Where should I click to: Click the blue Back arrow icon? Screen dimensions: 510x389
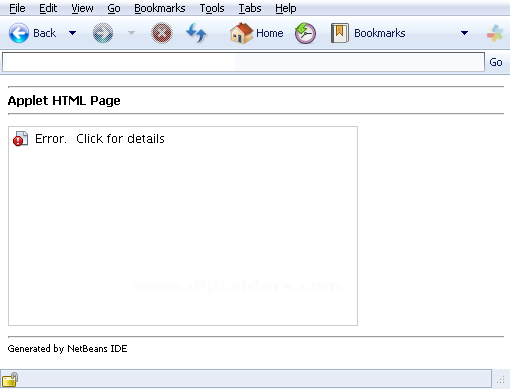click(x=19, y=33)
